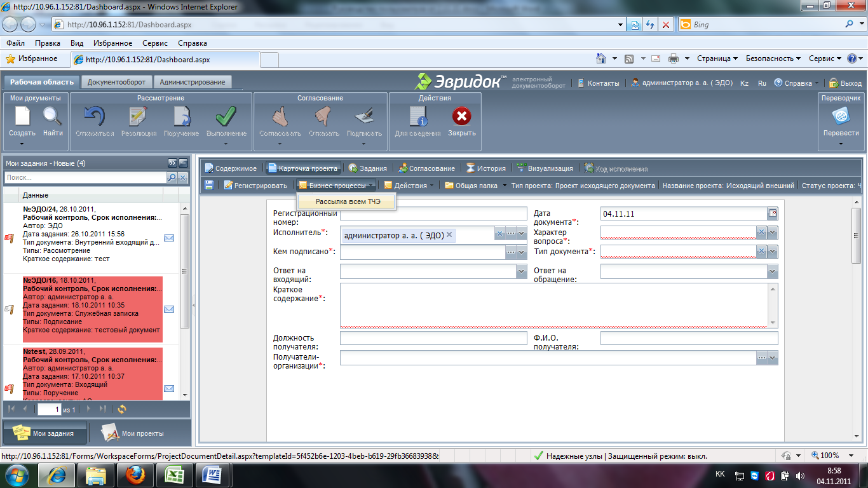The height and width of the screenshot is (488, 868).
Task: Clear the Тип документа field
Action: [x=761, y=252]
